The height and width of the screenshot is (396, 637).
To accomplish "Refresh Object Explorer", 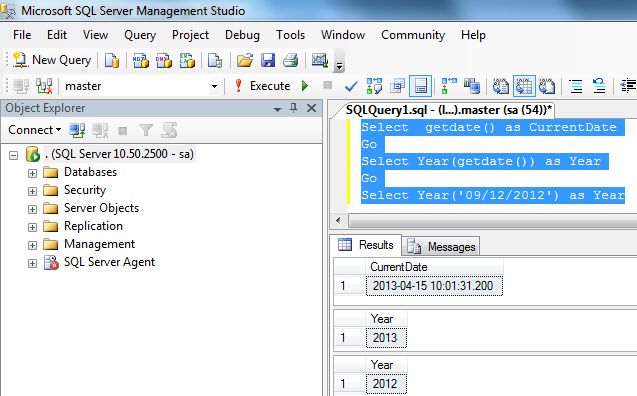I will (x=169, y=130).
